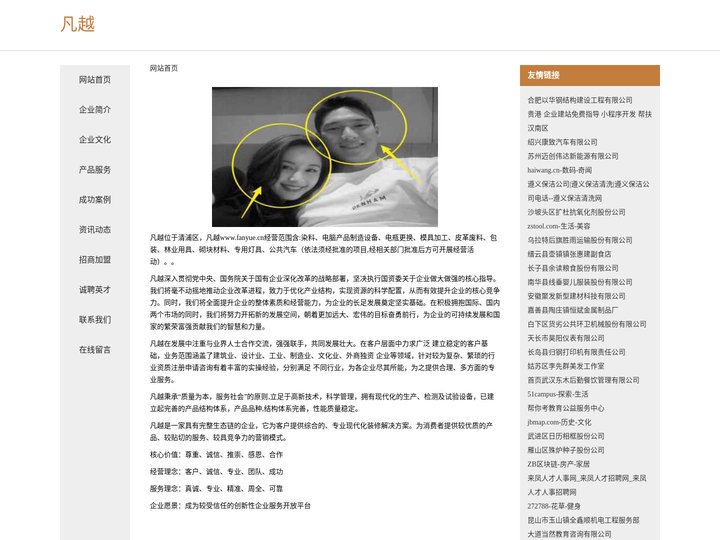Click the www.fanyue.cn text in first paragraph
Image resolution: width=720 pixels, height=540 pixels.
coord(242,238)
